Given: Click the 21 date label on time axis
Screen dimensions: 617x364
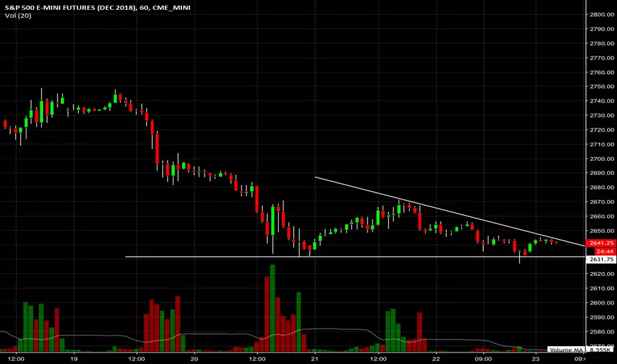Looking at the screenshot, I should [315, 359].
